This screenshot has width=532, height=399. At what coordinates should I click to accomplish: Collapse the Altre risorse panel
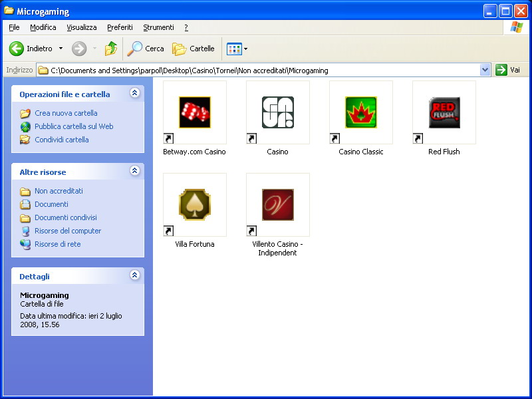click(x=135, y=171)
